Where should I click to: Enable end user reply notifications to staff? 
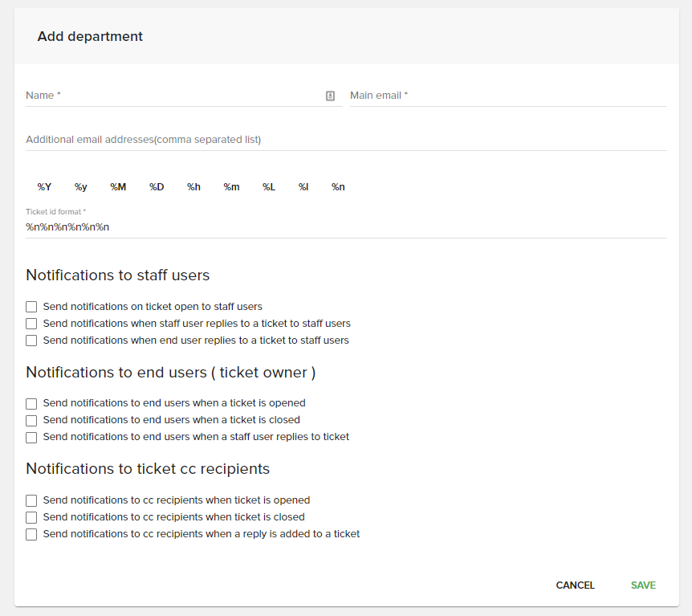pos(31,340)
